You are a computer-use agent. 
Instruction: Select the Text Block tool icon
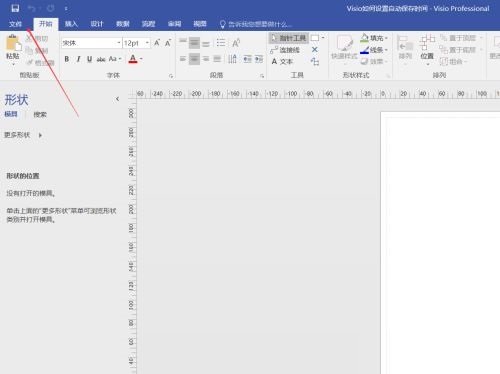[x=315, y=62]
